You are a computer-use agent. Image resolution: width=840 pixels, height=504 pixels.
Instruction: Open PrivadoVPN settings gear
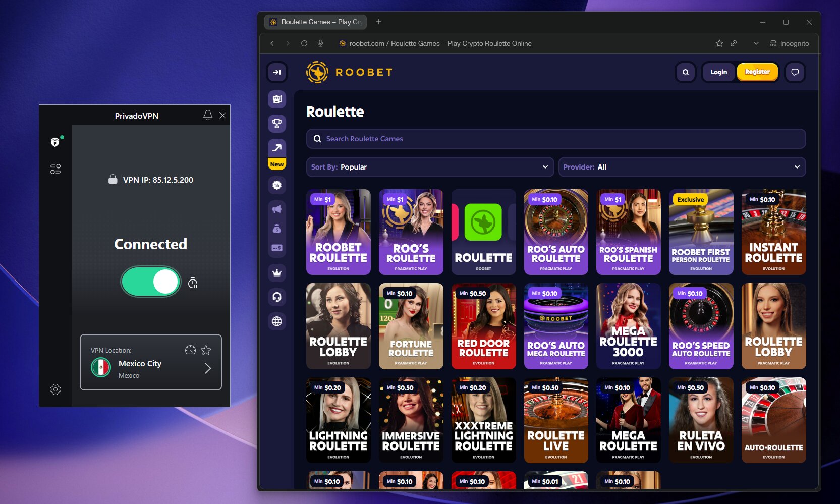[55, 389]
